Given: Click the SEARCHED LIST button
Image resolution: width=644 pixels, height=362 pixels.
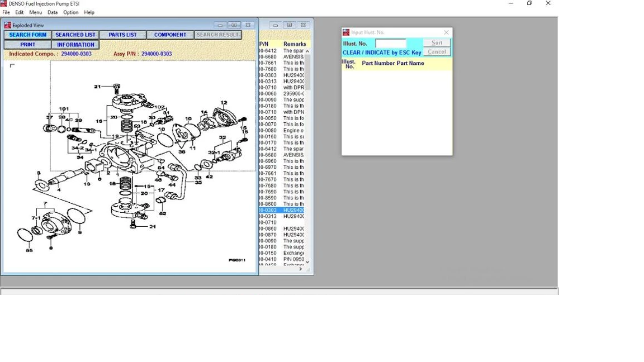Looking at the screenshot, I should [75, 35].
